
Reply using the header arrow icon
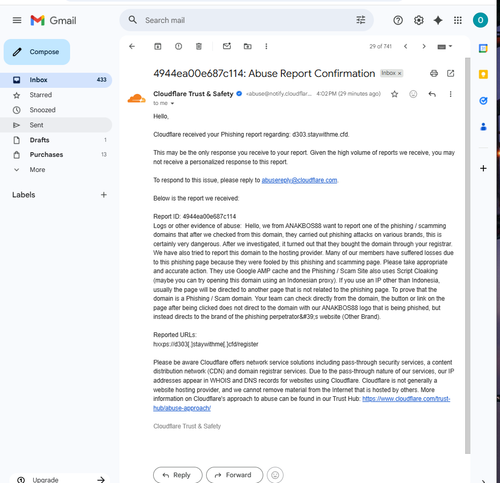coord(432,94)
